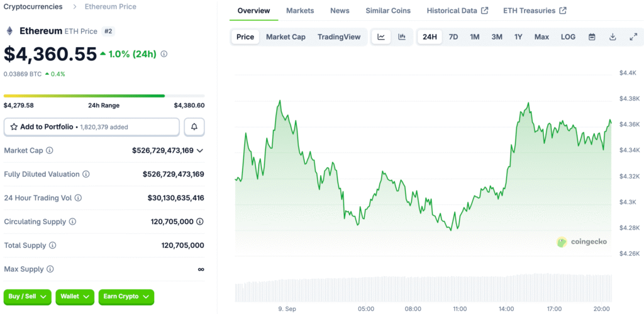Viewport: 644px width, 314px height.
Task: Open the Overview tab
Action: [254, 11]
